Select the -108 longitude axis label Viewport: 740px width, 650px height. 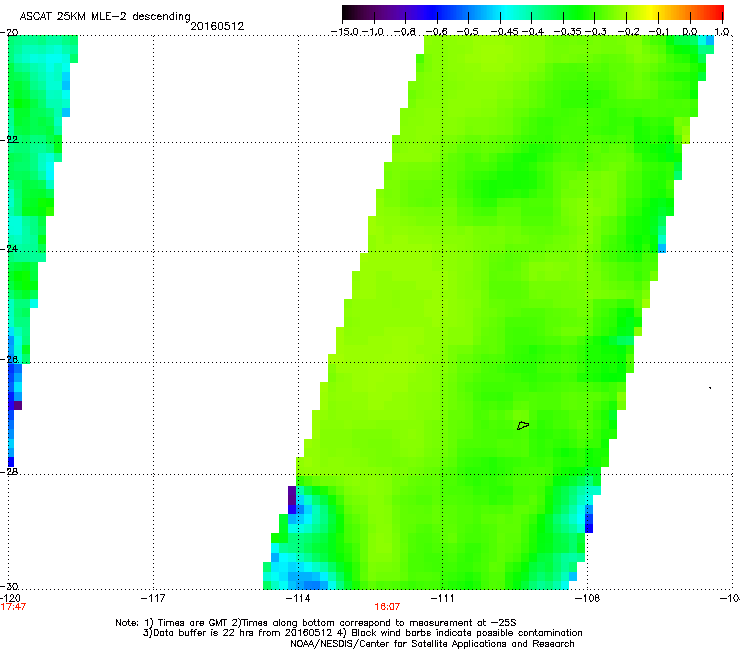588,599
